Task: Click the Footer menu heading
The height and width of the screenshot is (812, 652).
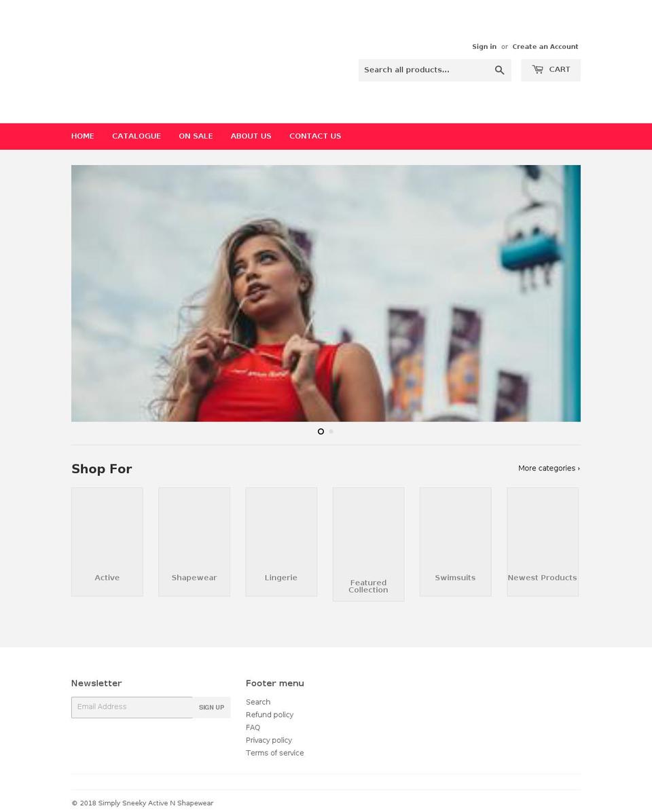Action: [275, 684]
